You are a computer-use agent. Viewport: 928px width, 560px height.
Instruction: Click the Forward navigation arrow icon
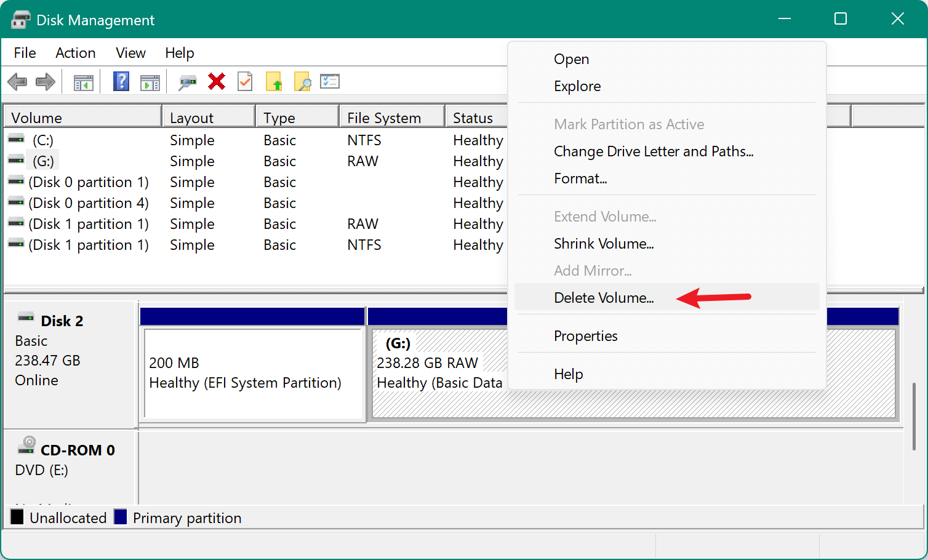pos(44,81)
